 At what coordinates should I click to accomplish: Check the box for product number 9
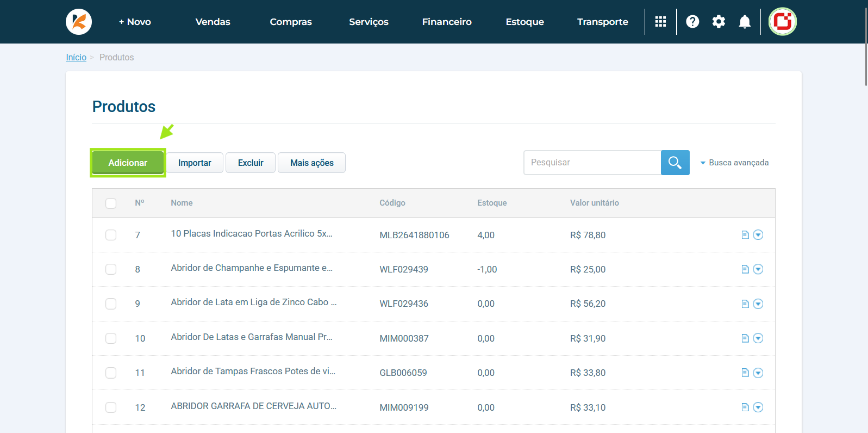[x=111, y=304]
